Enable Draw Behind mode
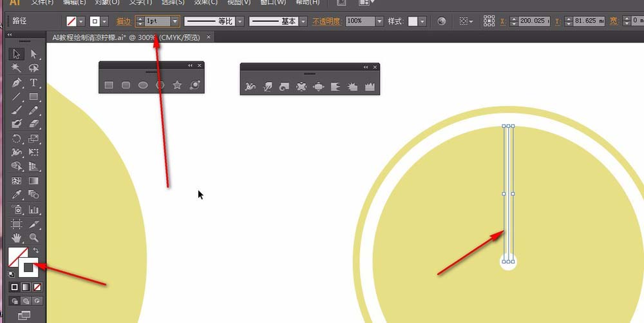This screenshot has height=323, width=644. click(x=26, y=301)
